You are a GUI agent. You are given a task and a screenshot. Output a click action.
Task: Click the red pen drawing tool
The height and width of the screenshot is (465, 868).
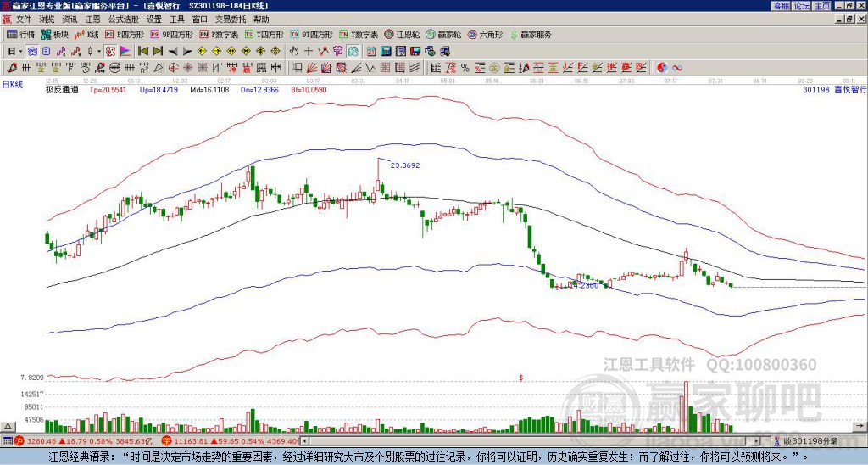(x=12, y=68)
